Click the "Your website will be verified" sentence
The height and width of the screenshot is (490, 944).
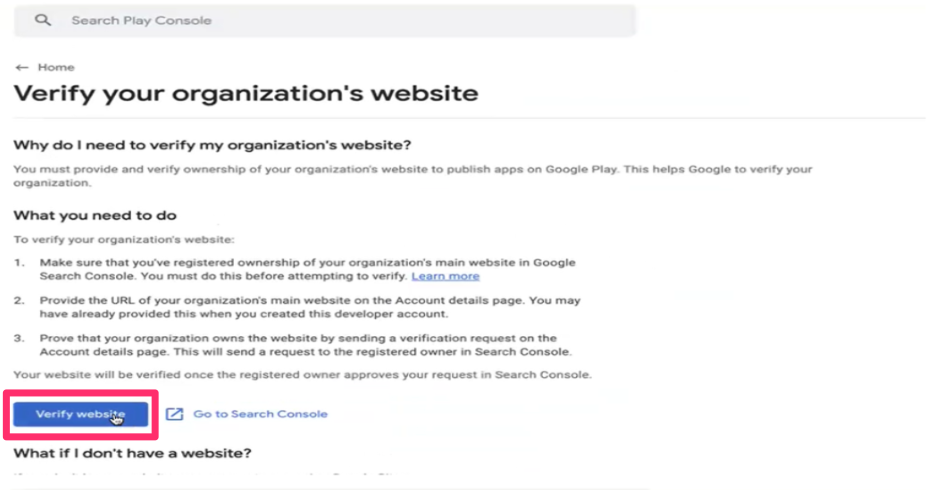(302, 375)
